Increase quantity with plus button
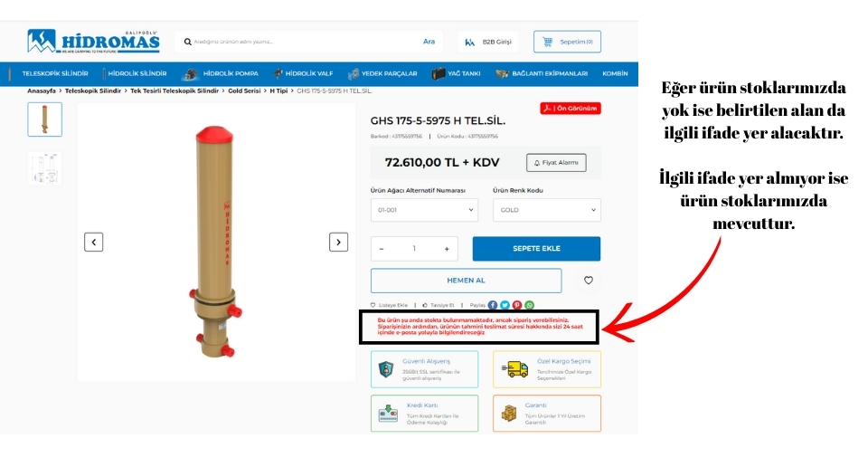The width and height of the screenshot is (868, 467). click(x=447, y=249)
